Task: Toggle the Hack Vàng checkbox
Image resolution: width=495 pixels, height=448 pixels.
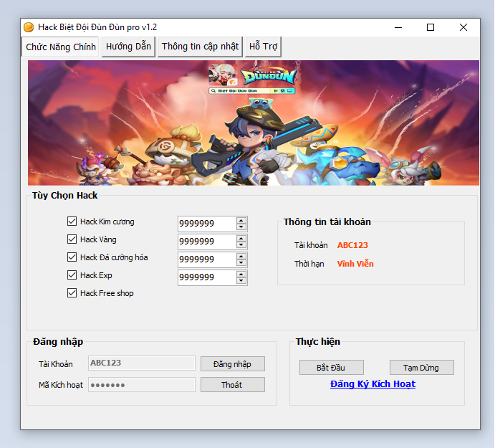Action: click(72, 239)
